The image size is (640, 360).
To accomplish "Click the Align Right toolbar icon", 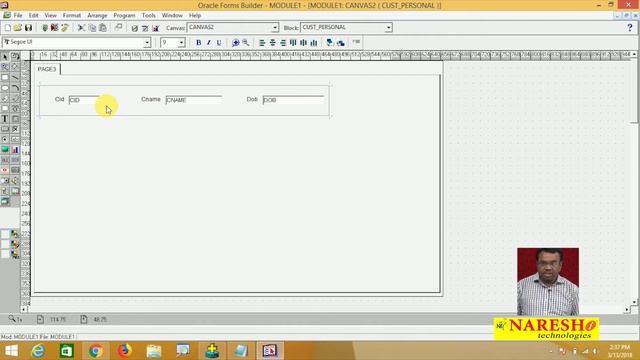I will [x=282, y=42].
